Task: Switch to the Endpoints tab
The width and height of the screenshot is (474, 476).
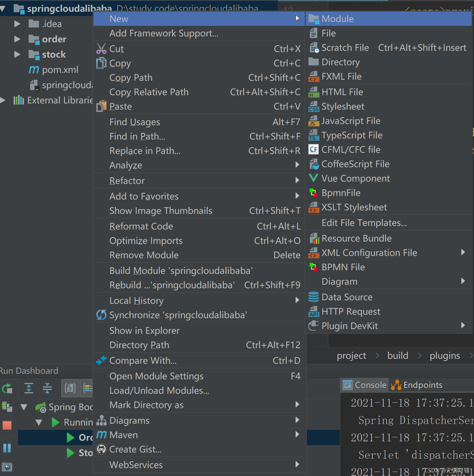Action: [417, 385]
